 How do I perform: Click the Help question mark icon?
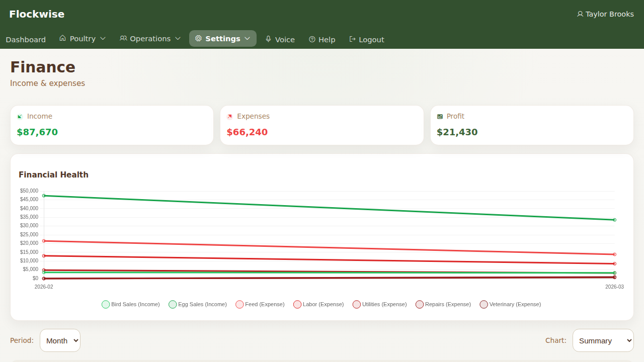312,39
